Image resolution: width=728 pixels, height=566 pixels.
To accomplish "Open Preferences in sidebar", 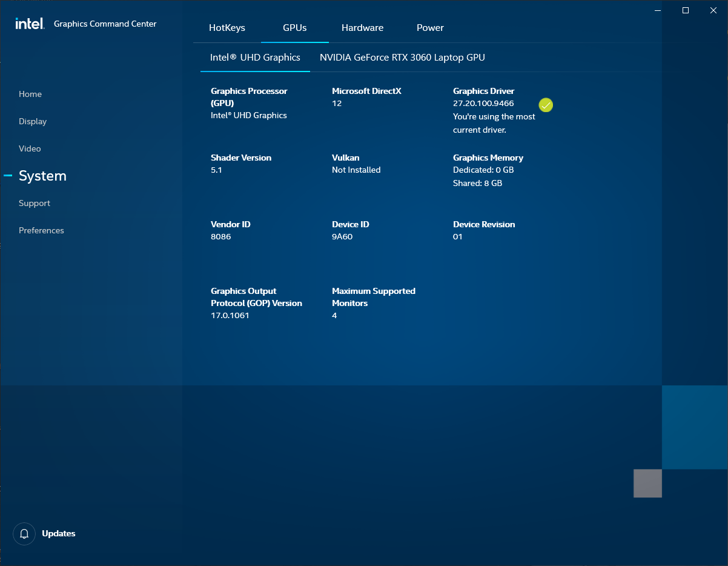I will click(41, 230).
